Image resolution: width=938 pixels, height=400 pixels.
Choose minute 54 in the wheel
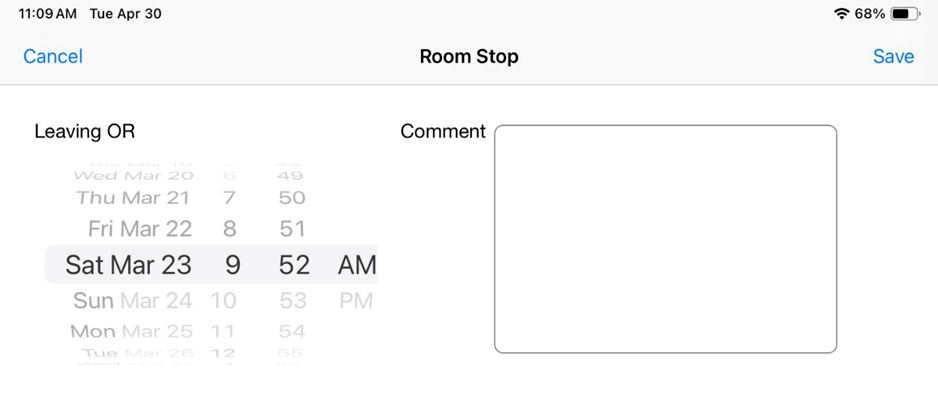pos(293,331)
